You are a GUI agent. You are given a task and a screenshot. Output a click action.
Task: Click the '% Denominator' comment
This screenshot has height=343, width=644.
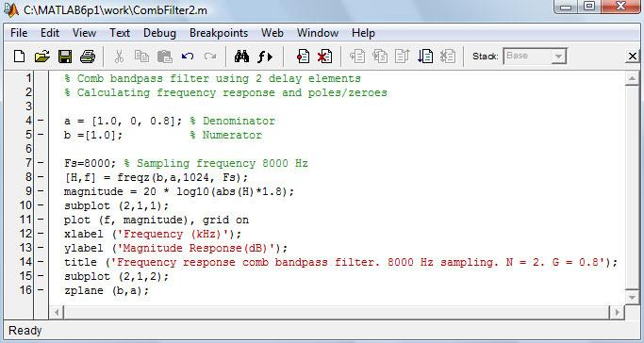232,121
